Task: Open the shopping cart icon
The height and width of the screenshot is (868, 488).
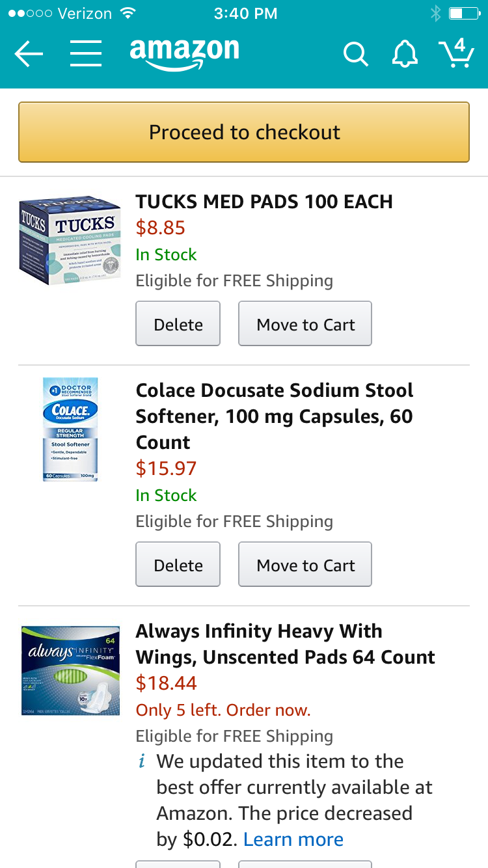Action: 456,53
